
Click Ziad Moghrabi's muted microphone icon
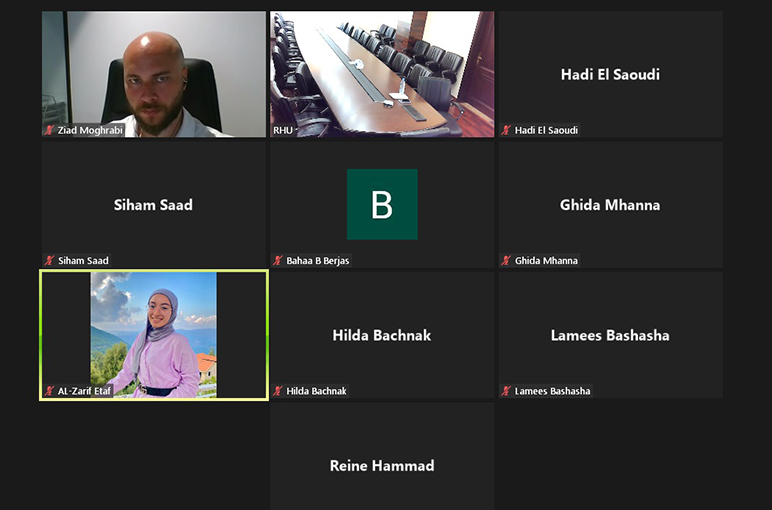point(49,130)
